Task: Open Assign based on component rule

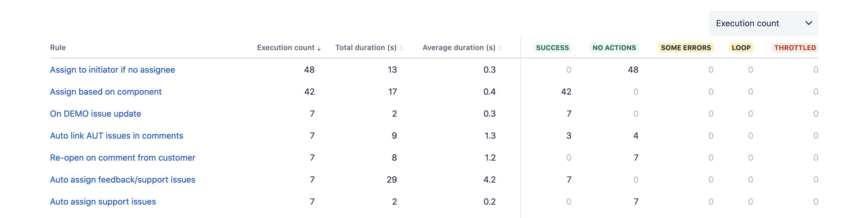Action: click(x=106, y=92)
